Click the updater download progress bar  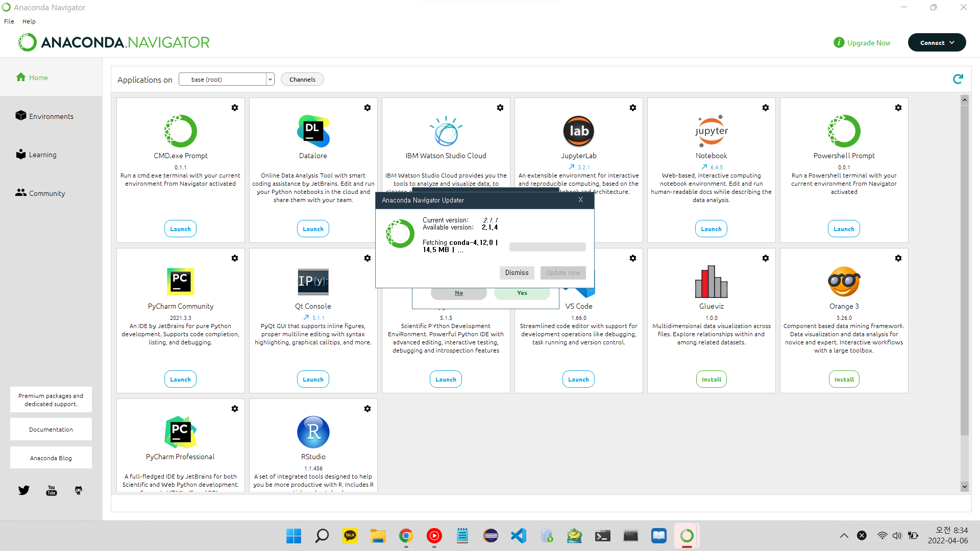tap(547, 247)
